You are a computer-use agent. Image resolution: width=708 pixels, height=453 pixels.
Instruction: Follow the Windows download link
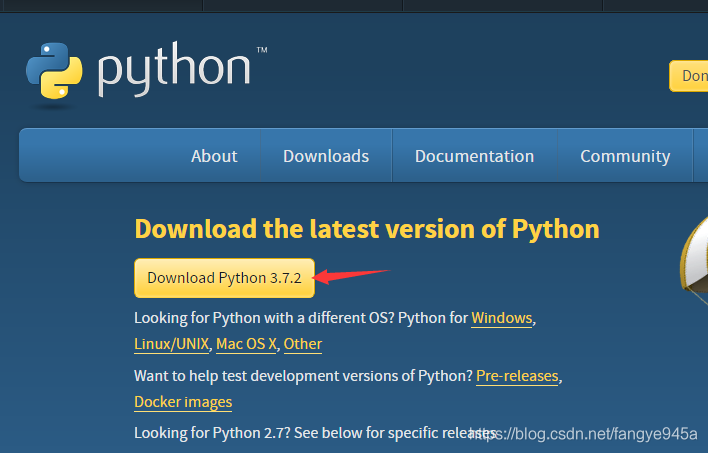502,318
